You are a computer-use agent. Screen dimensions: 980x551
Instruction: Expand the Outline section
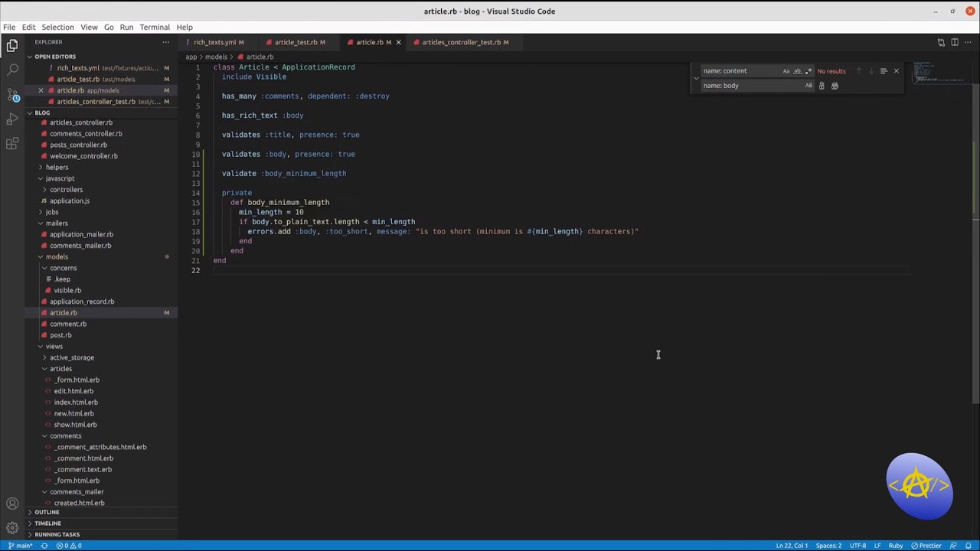[47, 512]
